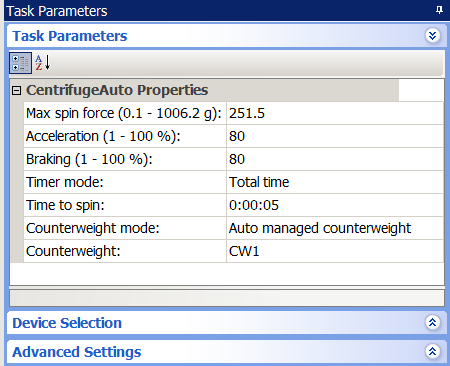Edit the Time to spin value 0:00:05
Viewport: 450px width, 366px height.
(335, 205)
